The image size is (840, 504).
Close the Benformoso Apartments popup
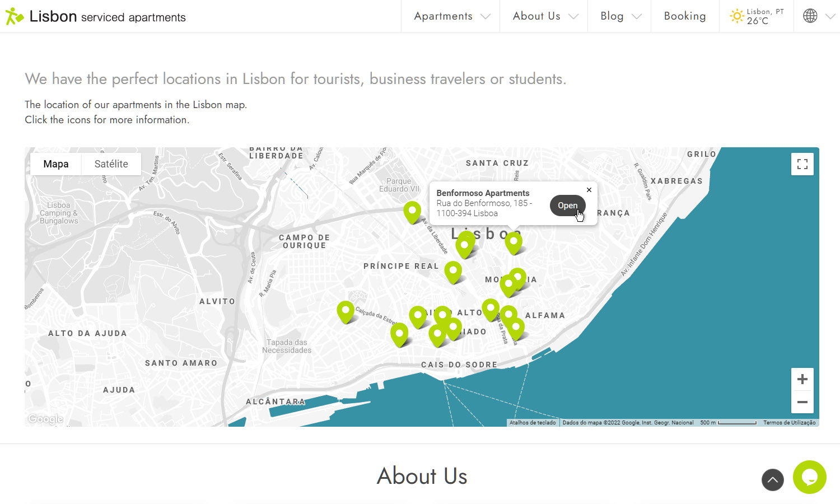pos(589,190)
